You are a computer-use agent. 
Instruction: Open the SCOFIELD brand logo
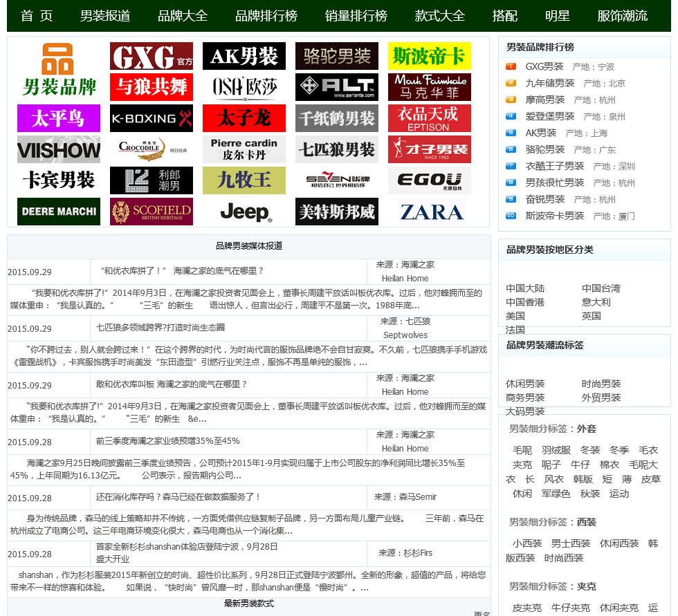click(152, 212)
